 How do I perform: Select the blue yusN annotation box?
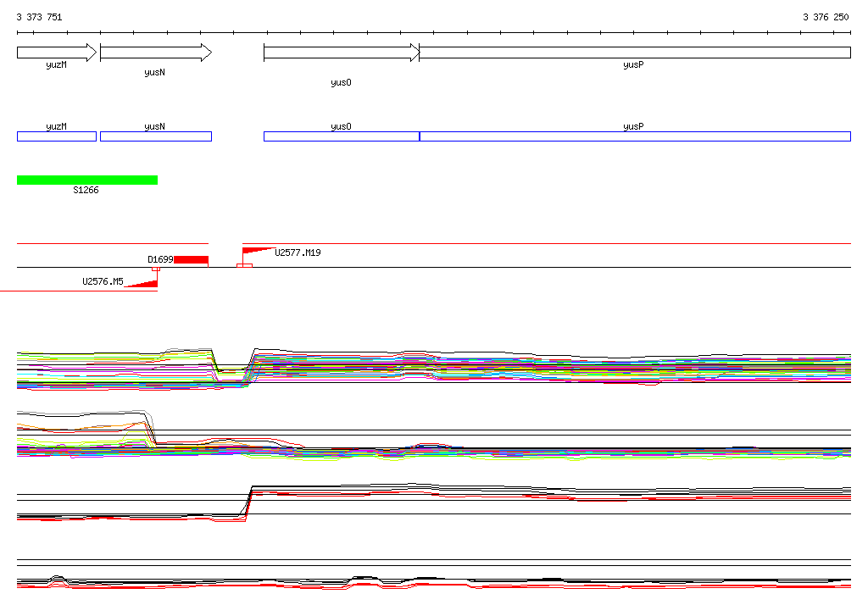click(x=156, y=136)
